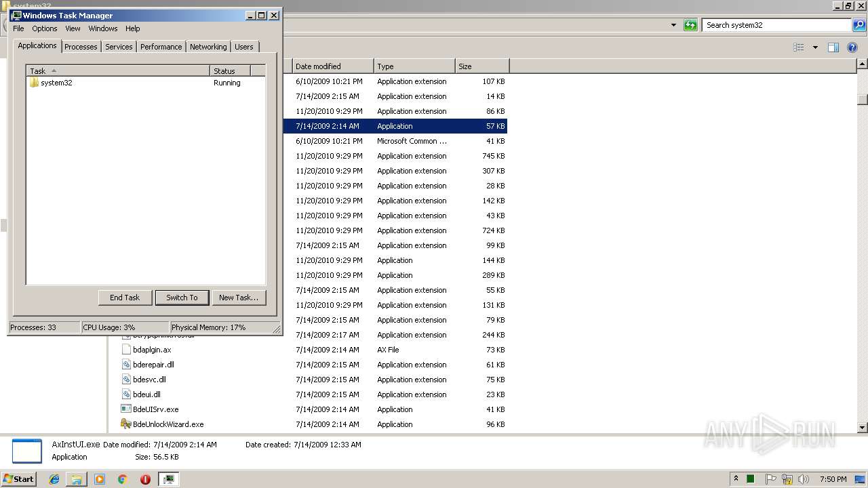
Task: Open the Start menu
Action: [18, 479]
